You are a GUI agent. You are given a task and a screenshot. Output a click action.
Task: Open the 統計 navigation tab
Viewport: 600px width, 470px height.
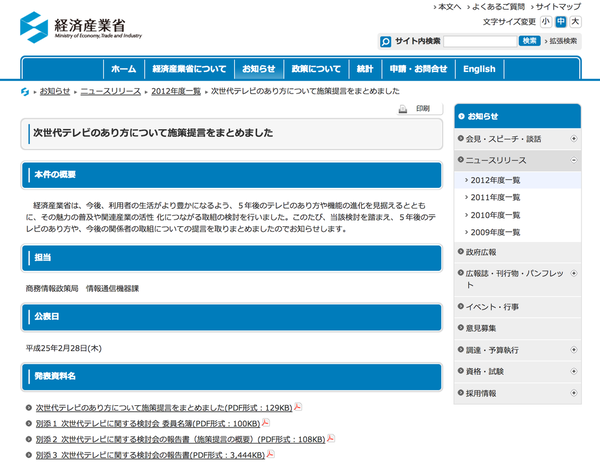click(x=365, y=69)
